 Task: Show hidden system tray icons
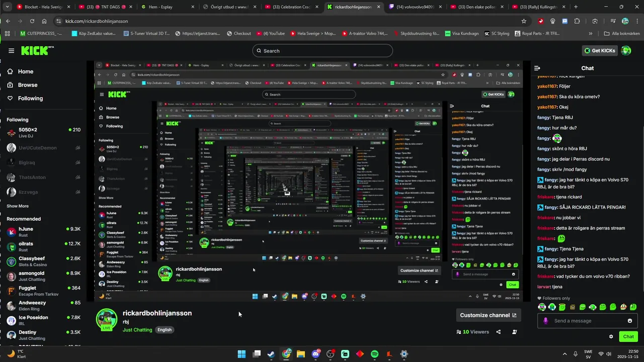(565, 354)
